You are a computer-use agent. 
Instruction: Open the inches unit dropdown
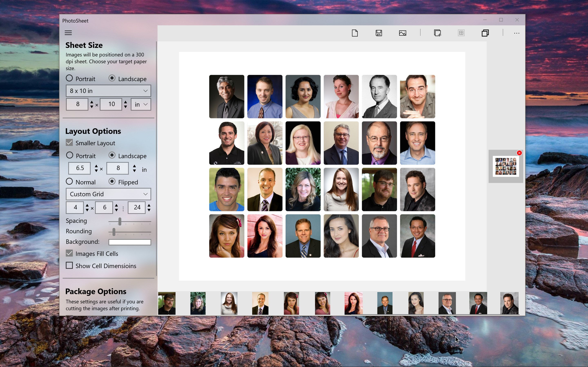coord(141,104)
